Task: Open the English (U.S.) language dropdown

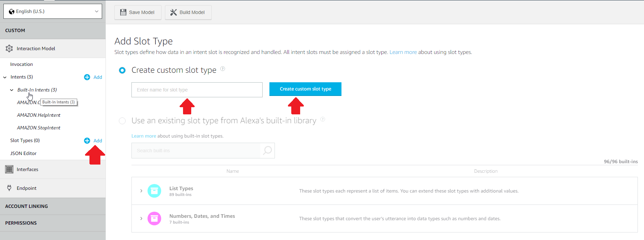Action: [53, 11]
